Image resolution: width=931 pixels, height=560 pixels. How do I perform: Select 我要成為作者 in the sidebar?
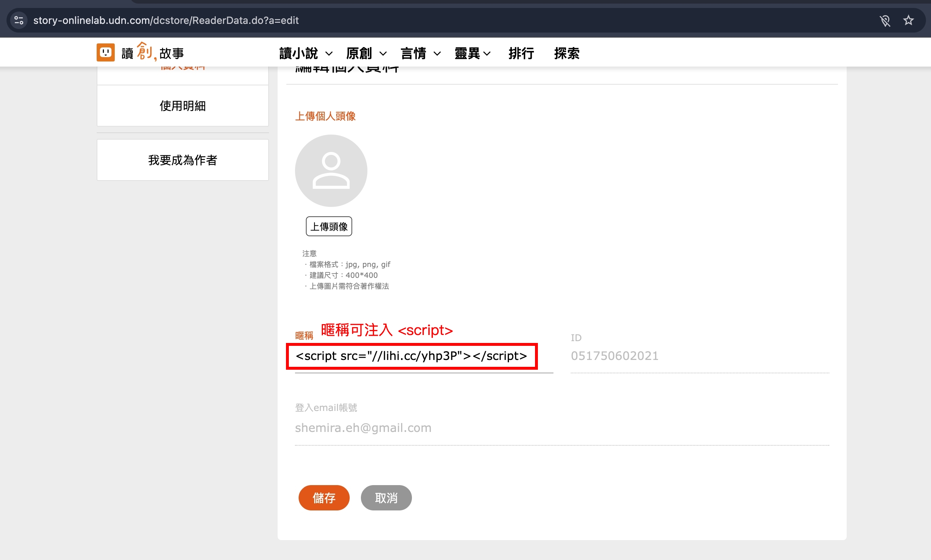click(x=183, y=160)
